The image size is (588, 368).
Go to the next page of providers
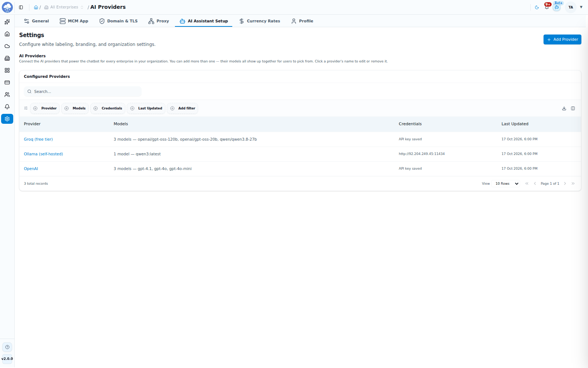pos(565,184)
